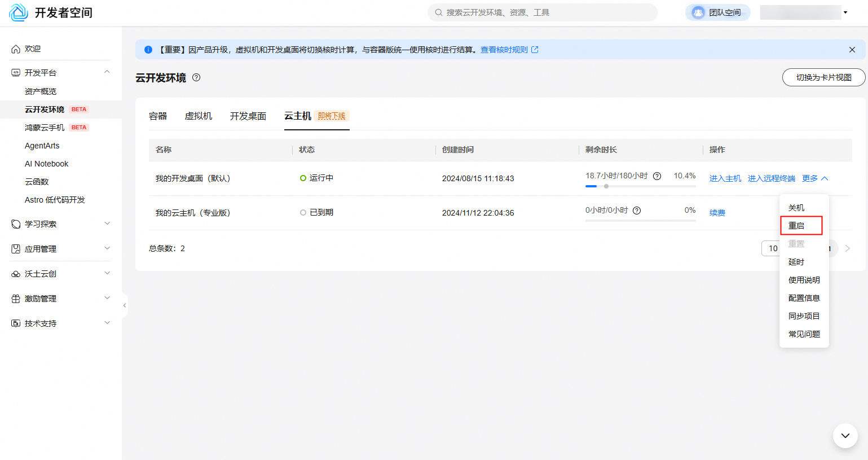Click the floating down-chevron button
Image resolution: width=868 pixels, height=460 pixels.
(x=845, y=436)
